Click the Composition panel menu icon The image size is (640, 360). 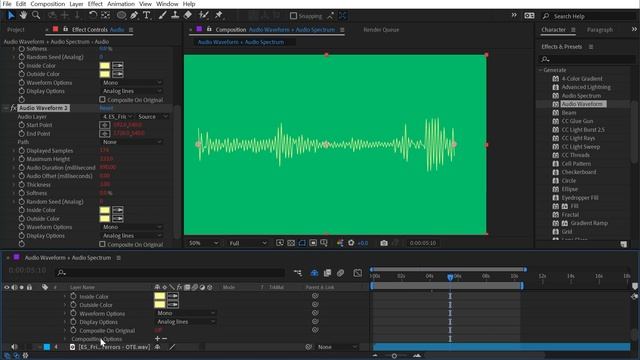342,30
